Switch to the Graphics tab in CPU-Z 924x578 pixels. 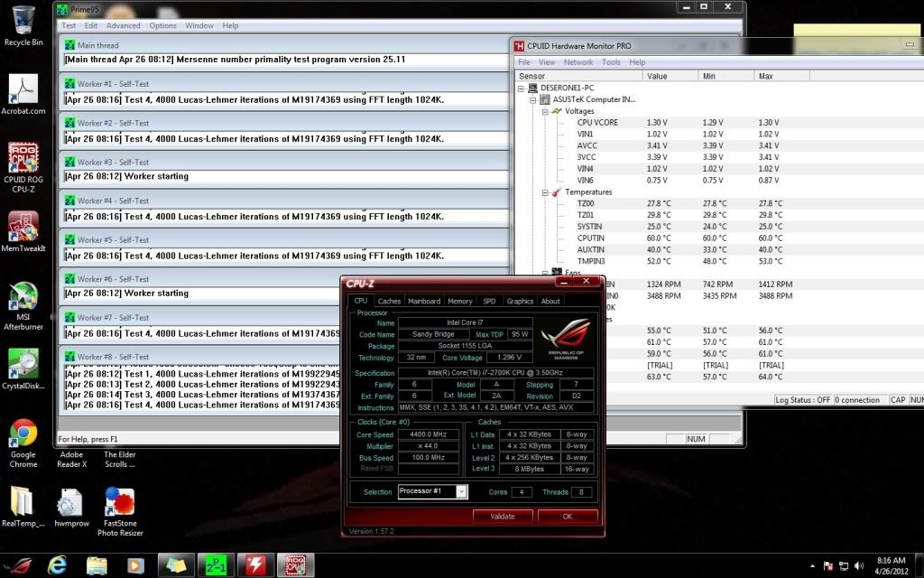520,301
